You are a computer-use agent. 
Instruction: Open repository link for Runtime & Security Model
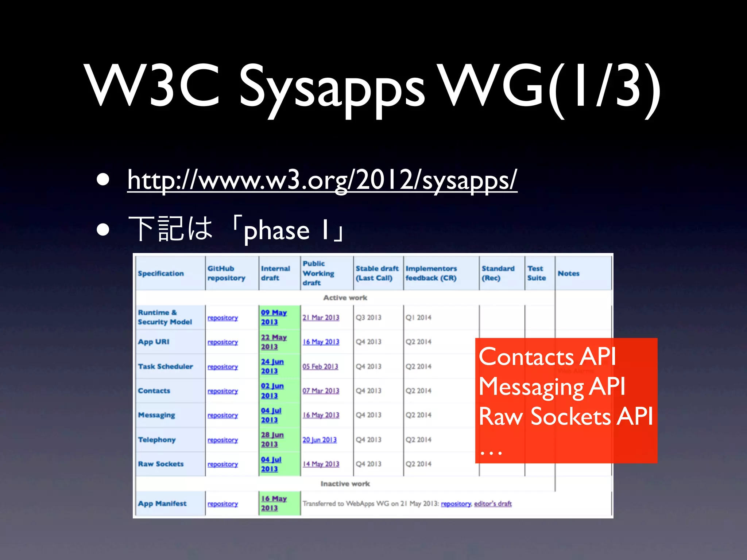[x=222, y=318]
